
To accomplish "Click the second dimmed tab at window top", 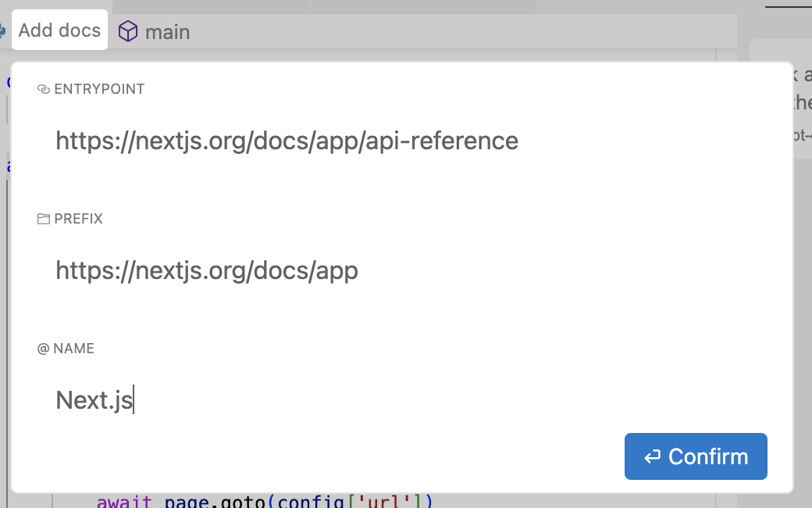I will tap(422, 6).
